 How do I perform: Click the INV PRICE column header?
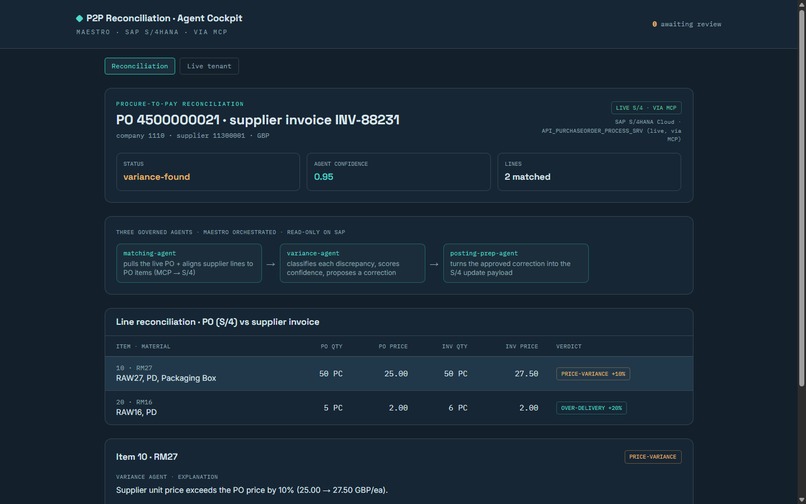[x=522, y=347]
